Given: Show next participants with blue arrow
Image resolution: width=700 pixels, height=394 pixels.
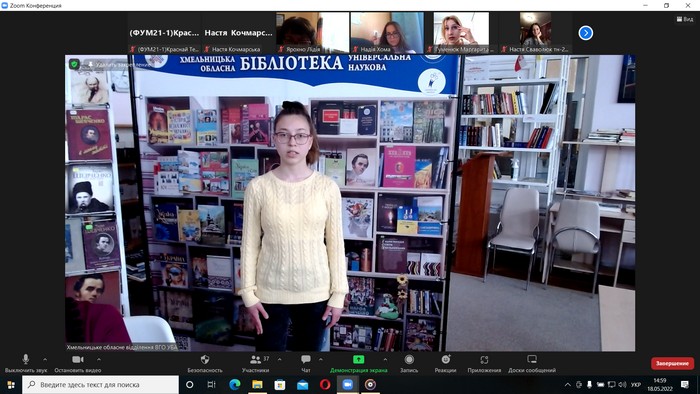Looking at the screenshot, I should [586, 33].
